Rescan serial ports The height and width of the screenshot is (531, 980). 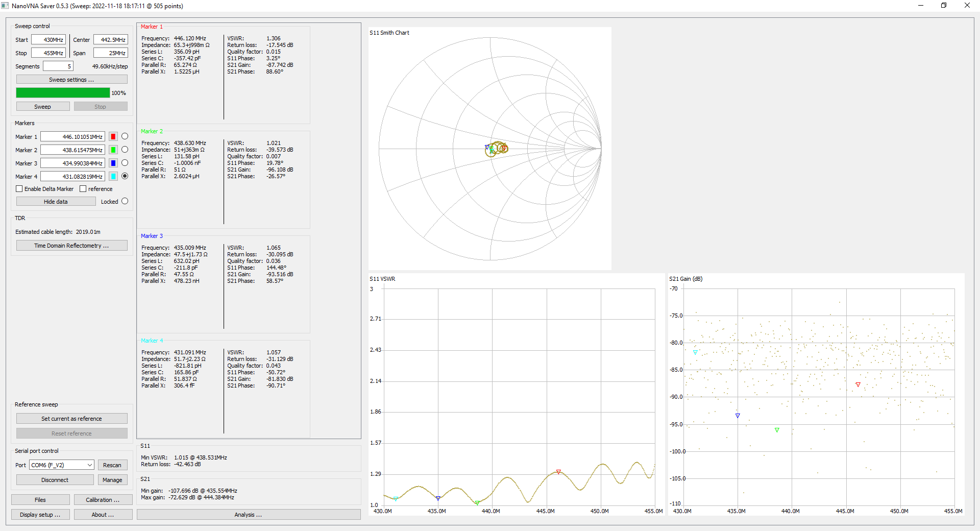tap(112, 465)
